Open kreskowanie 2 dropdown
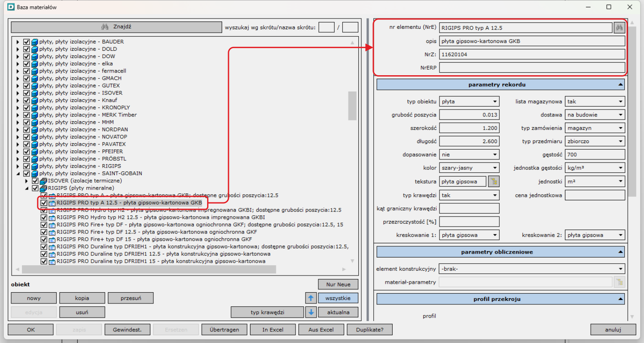Screen dimensions: 644x343 (595, 235)
